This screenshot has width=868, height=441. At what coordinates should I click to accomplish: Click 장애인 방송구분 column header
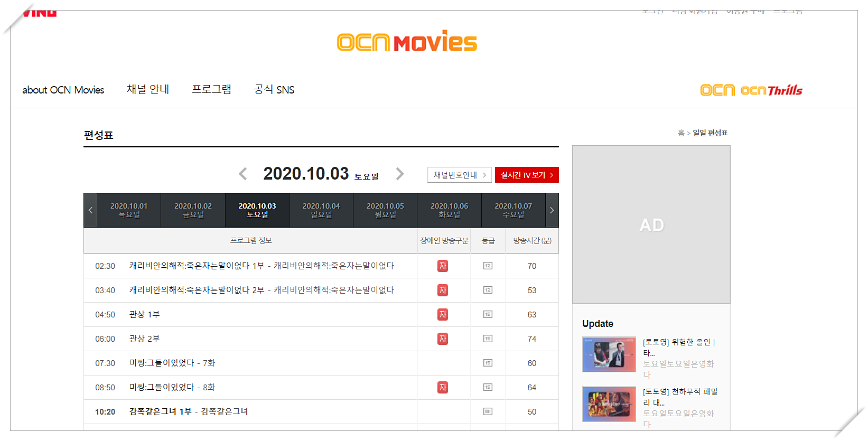[x=444, y=241]
